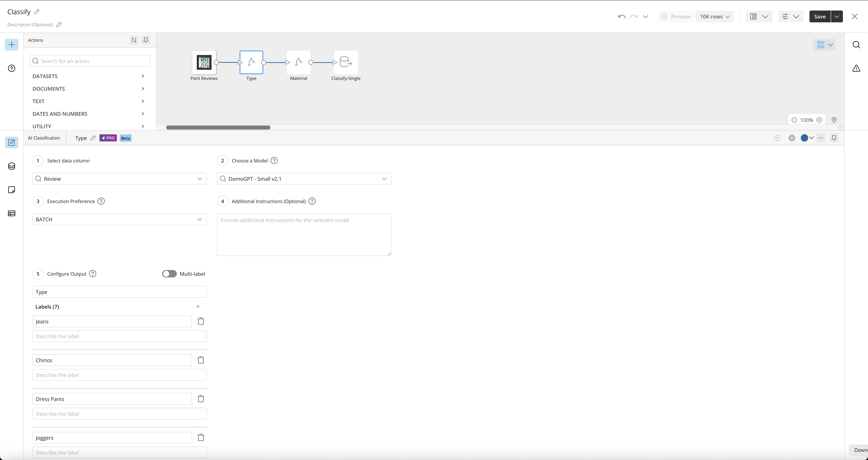Zoom out the canvas
The image size is (868, 460).
(794, 120)
